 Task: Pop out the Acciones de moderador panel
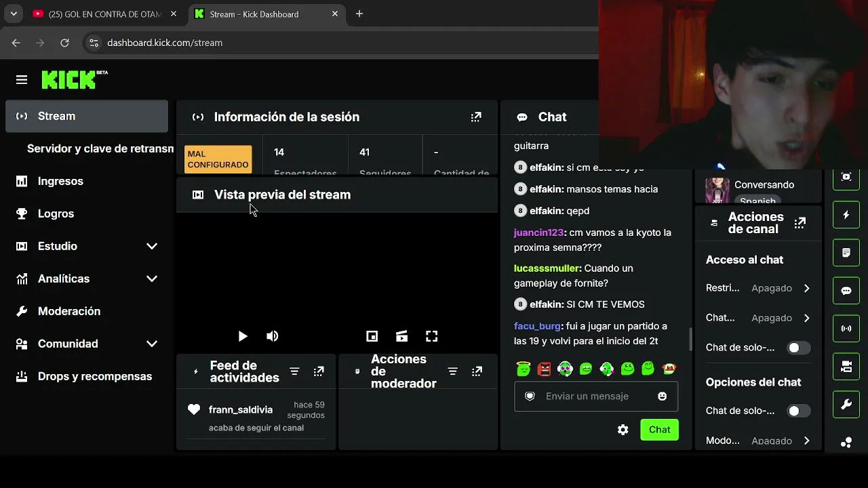477,371
